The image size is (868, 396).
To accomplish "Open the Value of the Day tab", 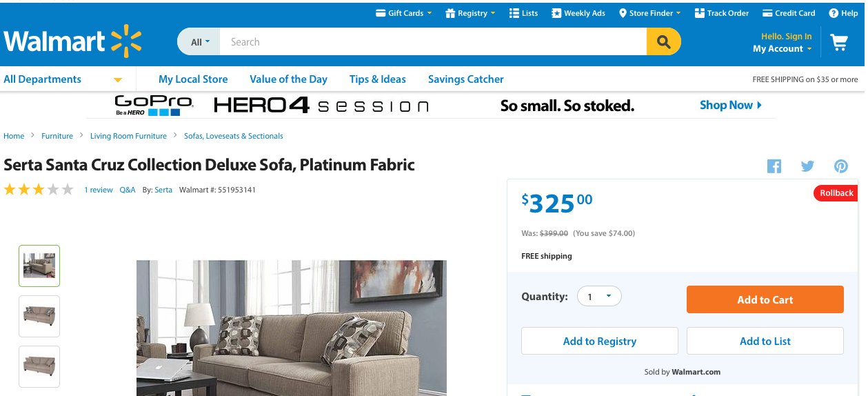I will (288, 79).
